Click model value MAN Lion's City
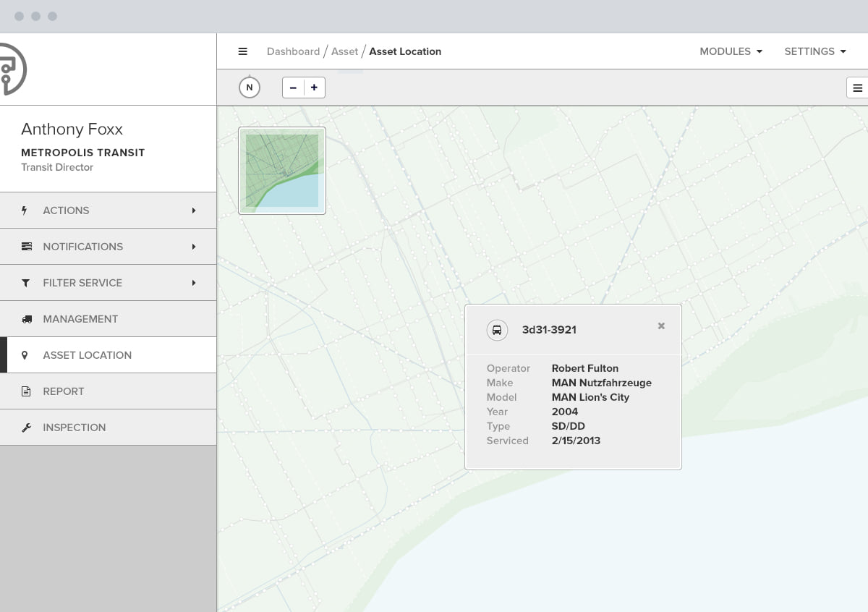 point(590,397)
